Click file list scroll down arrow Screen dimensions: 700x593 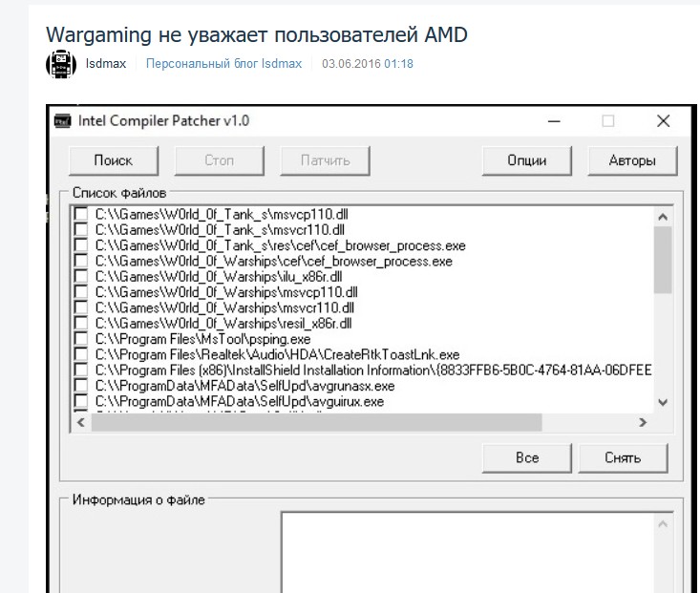point(663,402)
